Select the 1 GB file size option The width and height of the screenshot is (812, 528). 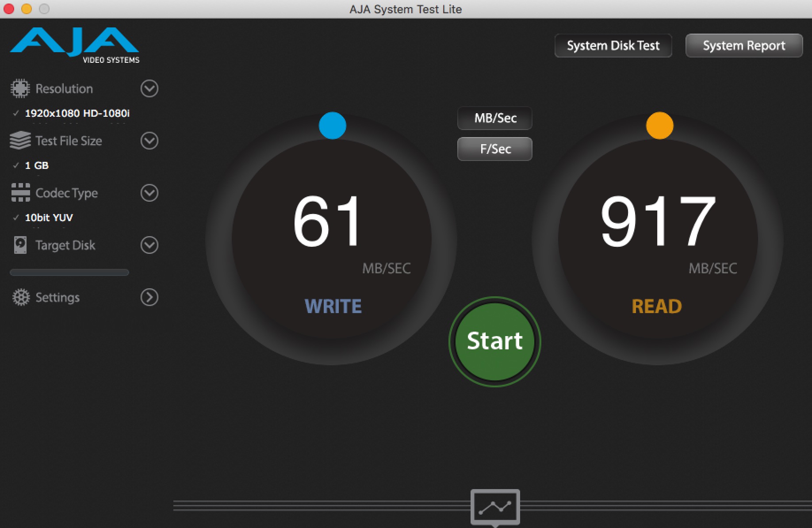(37, 165)
